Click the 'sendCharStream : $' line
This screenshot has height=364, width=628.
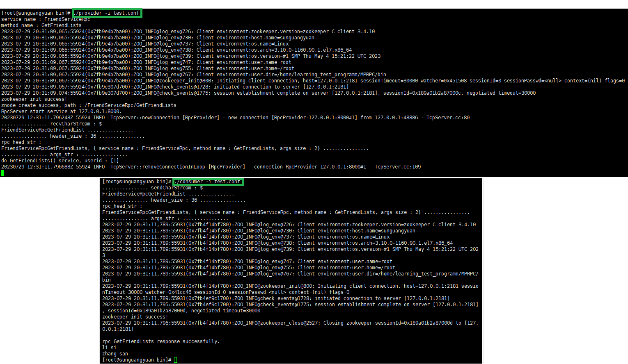(x=153, y=188)
